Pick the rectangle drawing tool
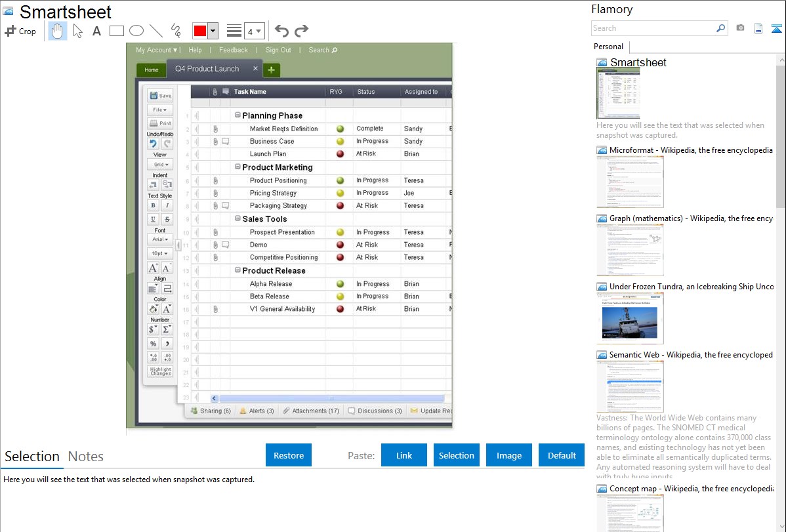Viewport: 786px width, 532px height. [x=116, y=31]
